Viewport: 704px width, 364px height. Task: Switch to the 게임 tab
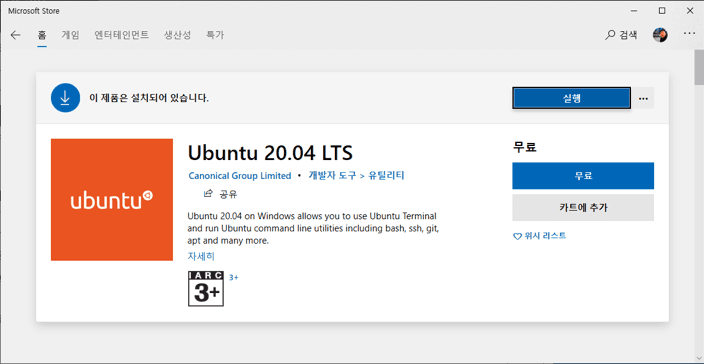coord(70,35)
